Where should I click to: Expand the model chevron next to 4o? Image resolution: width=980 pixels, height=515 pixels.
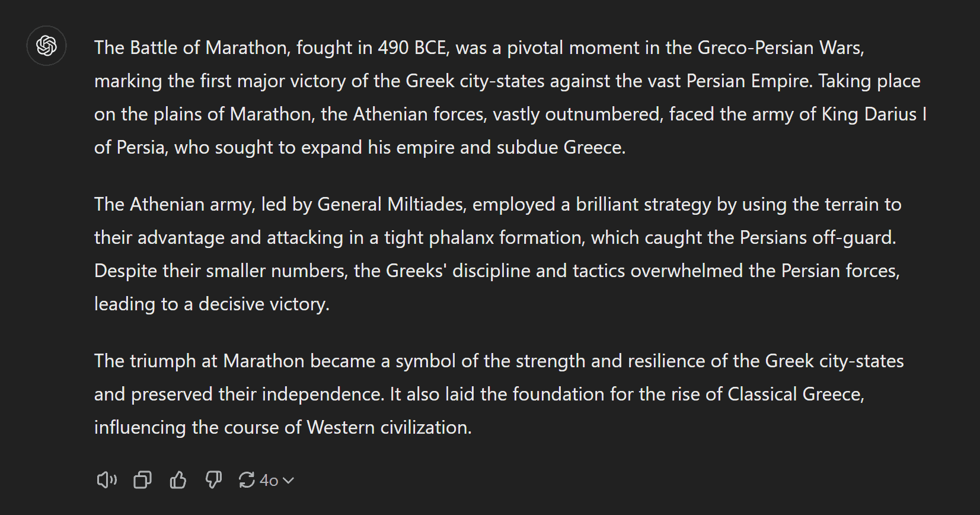(x=289, y=481)
